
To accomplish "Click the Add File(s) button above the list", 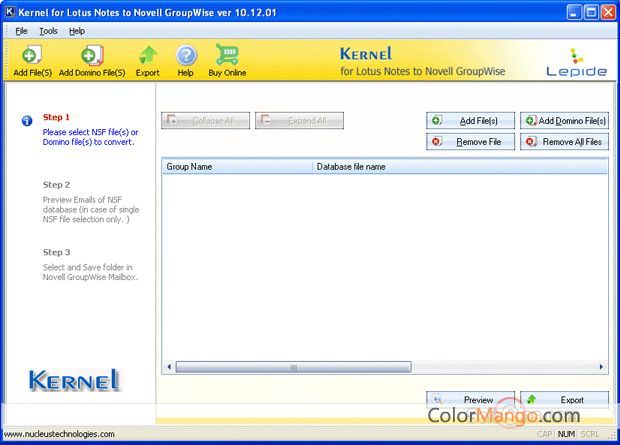I will (x=471, y=121).
